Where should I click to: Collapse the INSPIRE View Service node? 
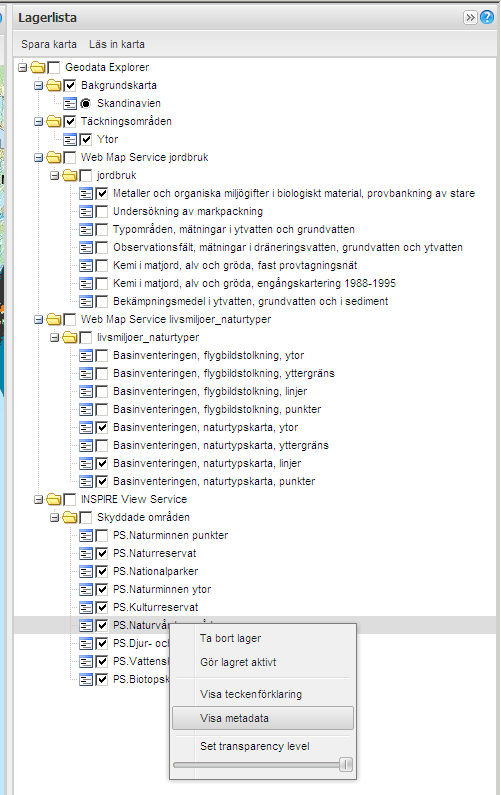coord(39,499)
